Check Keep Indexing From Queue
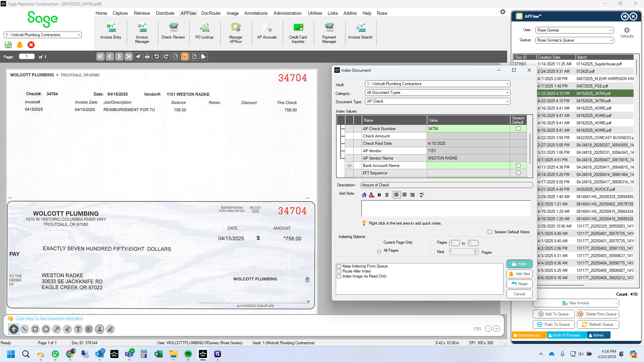 339,266
